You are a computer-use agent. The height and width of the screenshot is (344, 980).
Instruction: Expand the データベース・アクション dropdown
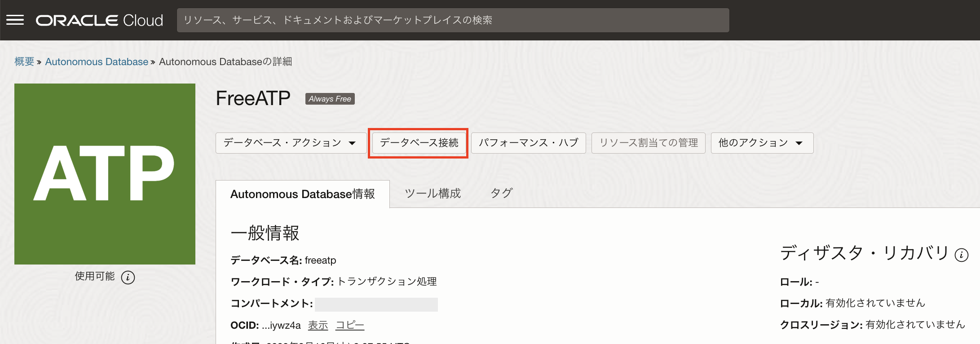[x=291, y=143]
